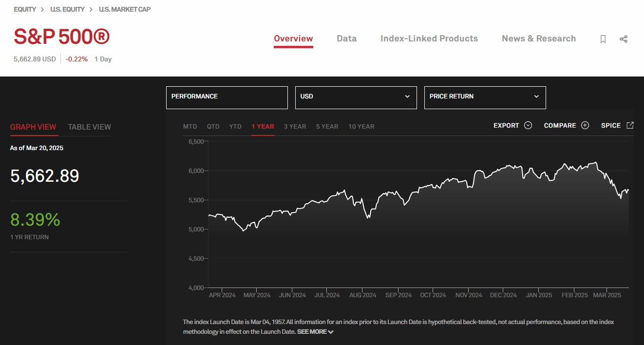This screenshot has width=644, height=345.
Task: Select the QTD time range
Action: coord(213,126)
